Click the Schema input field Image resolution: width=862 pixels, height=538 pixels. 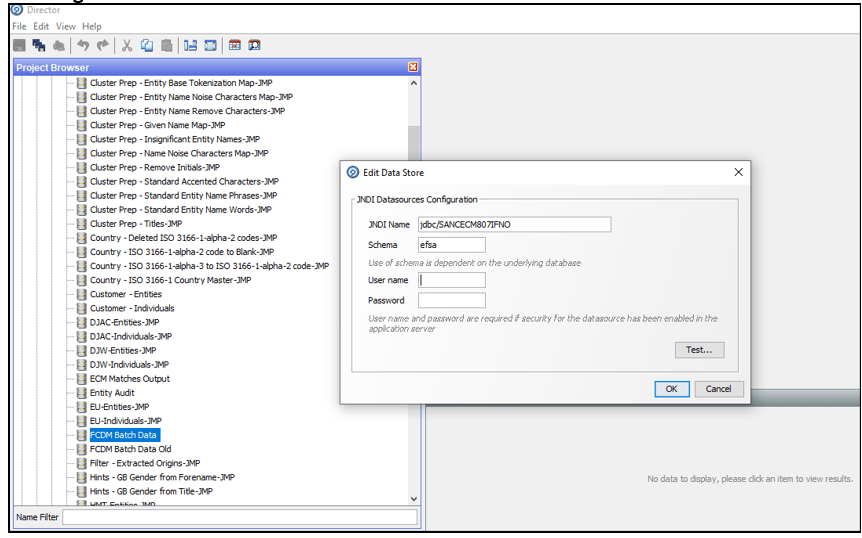pyautogui.click(x=452, y=245)
